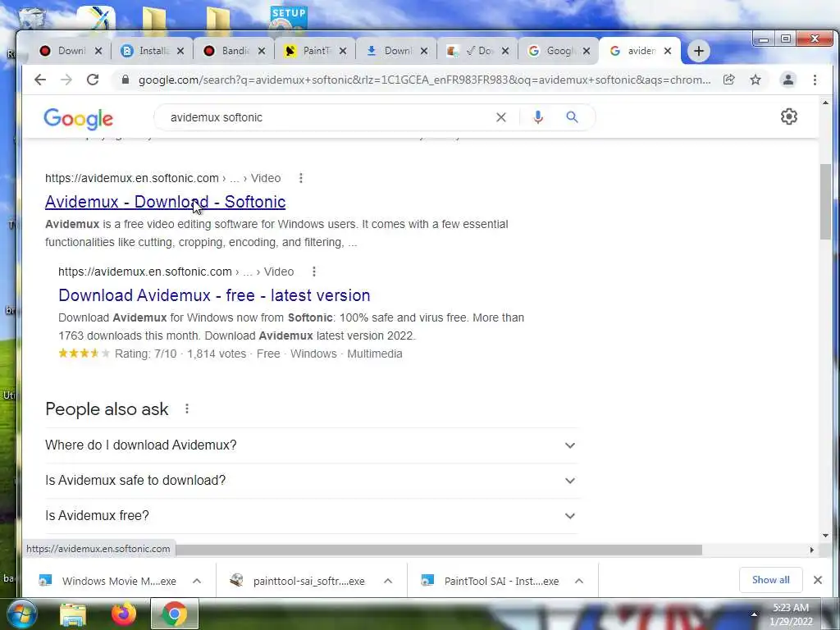Select the SETUP desktop icon
This screenshot has width=840, height=630.
(x=288, y=19)
